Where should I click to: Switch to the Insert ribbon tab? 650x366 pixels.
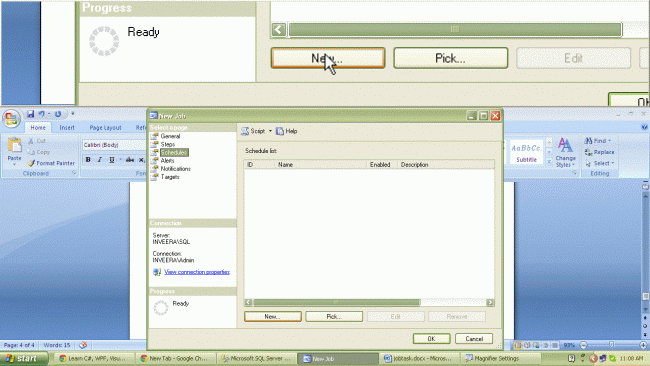[67, 128]
